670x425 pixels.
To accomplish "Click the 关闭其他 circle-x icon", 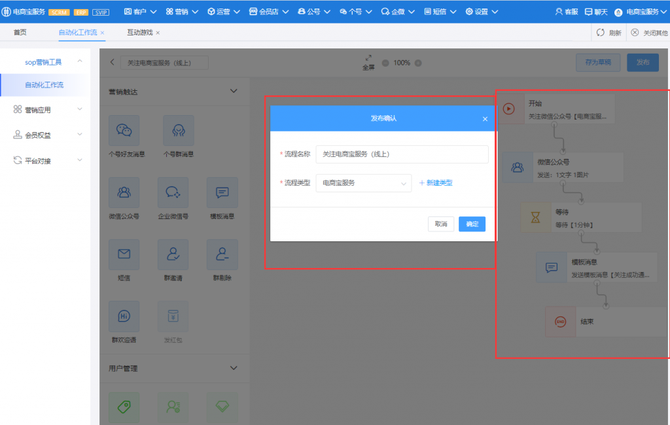I will 635,32.
